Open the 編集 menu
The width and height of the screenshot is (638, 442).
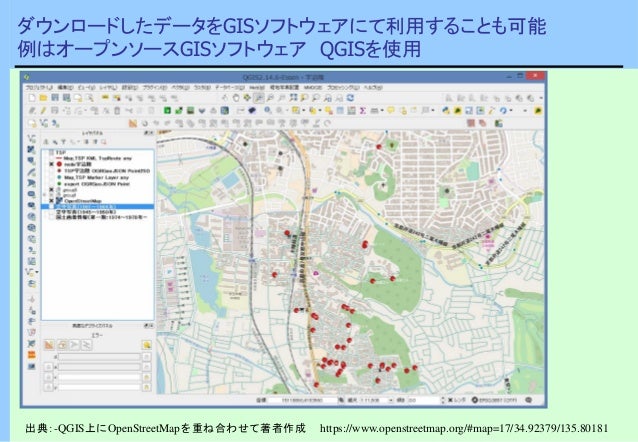66,88
